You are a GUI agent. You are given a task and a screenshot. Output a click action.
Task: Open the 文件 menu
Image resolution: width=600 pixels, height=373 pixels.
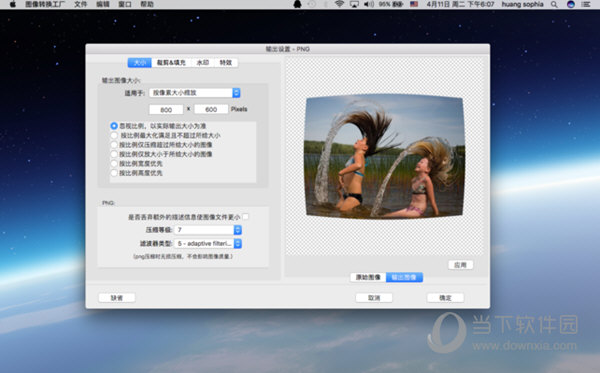tap(80, 4)
